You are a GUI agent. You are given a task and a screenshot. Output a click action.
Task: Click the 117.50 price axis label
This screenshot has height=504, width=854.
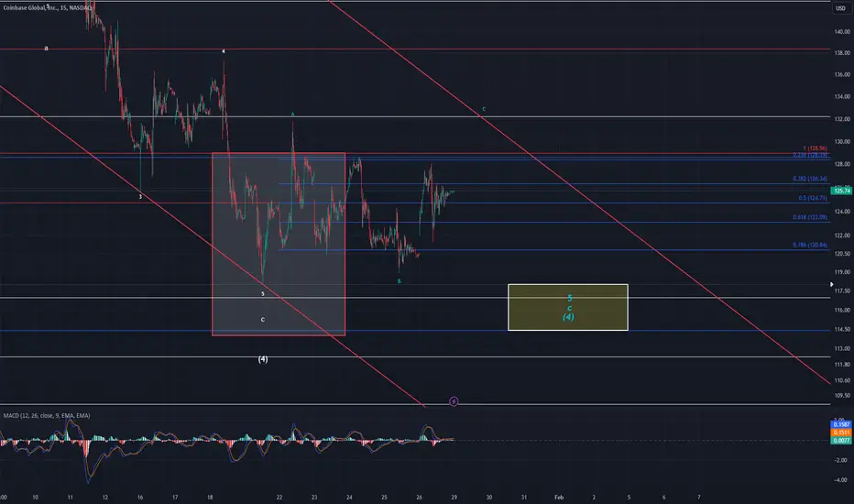(x=842, y=291)
